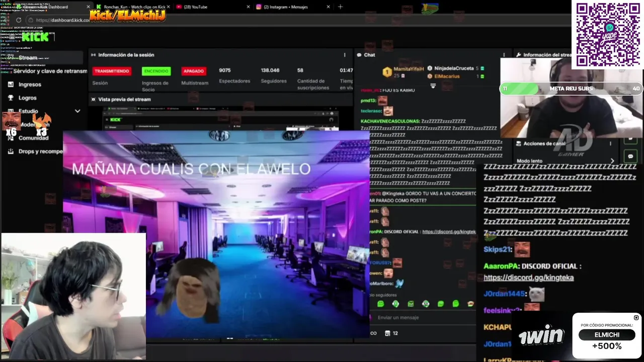This screenshot has height=362, width=644.
Task: Open Ingresos in the sidebar
Action: [30, 84]
